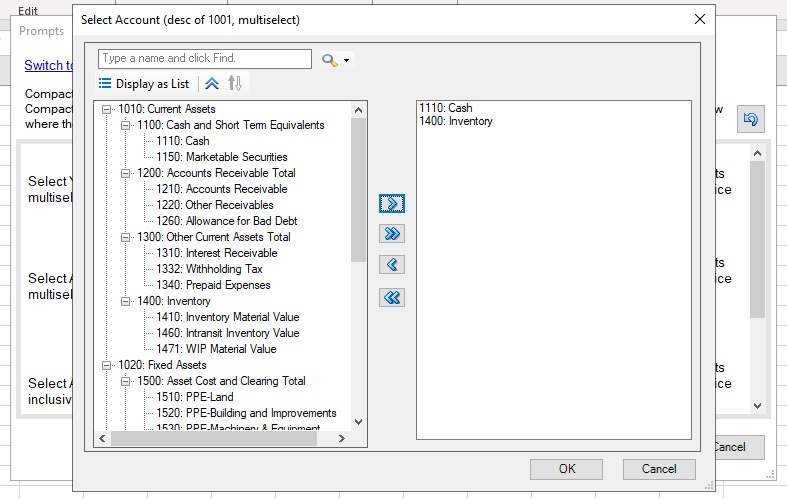Select 1110: Cash in the tree
787x499 pixels.
[x=183, y=141]
